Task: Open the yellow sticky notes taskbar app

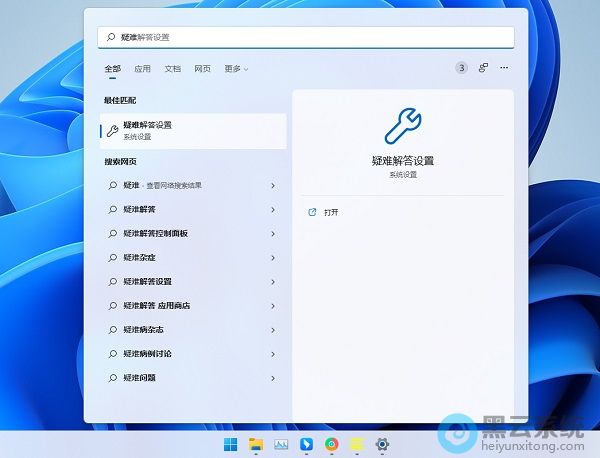Action: pyautogui.click(x=356, y=444)
